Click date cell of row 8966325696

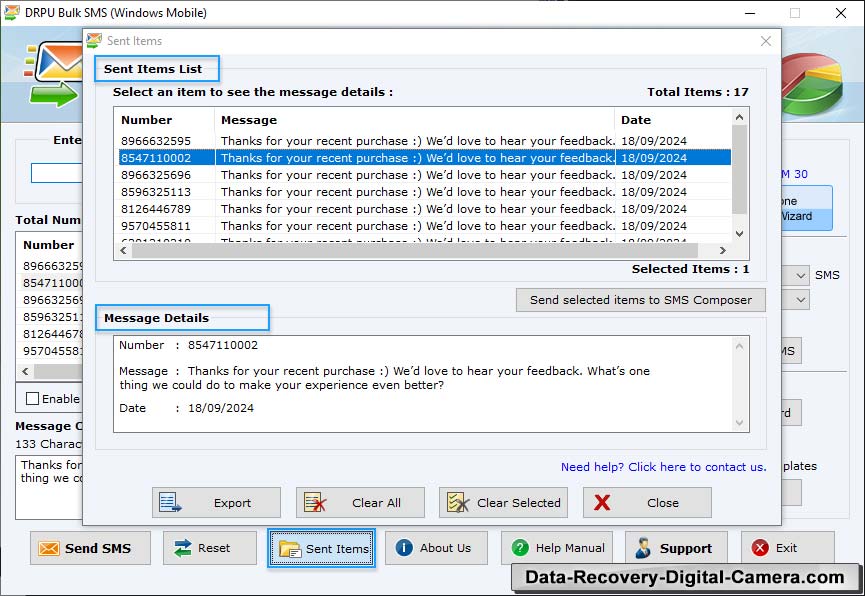click(x=654, y=175)
